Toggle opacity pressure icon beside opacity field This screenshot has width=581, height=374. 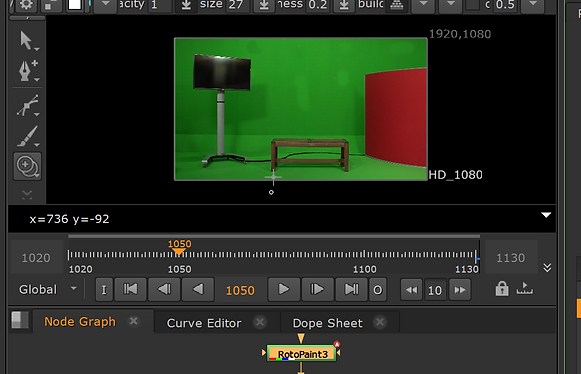[x=186, y=5]
